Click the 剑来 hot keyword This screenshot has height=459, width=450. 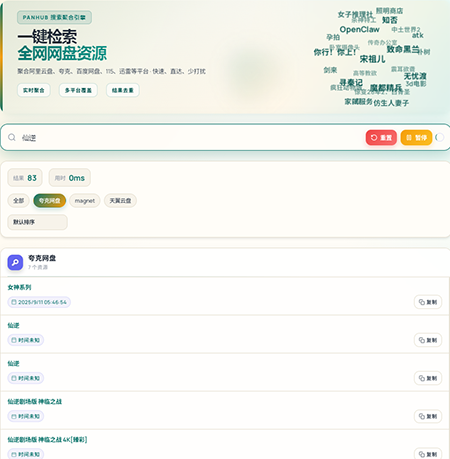point(330,70)
